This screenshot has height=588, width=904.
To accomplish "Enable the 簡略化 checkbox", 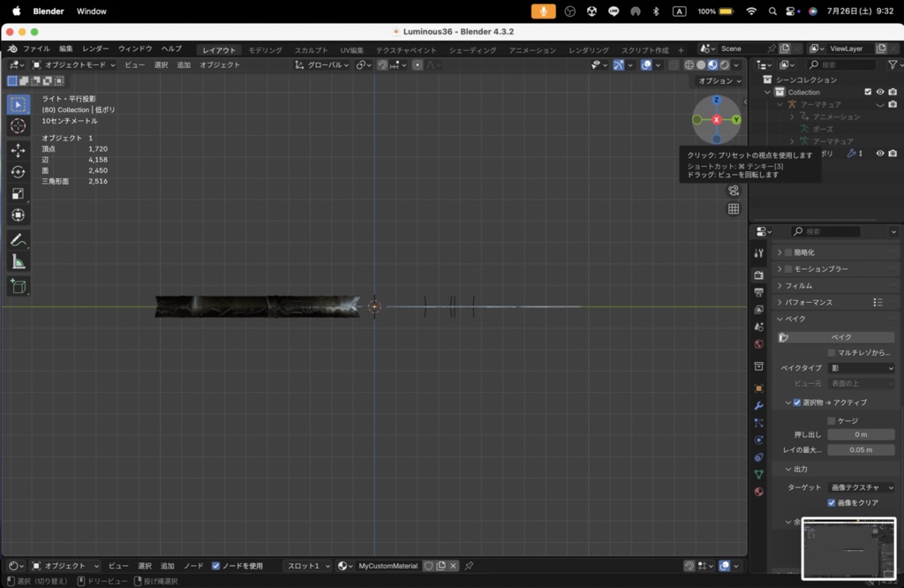I will (x=788, y=253).
